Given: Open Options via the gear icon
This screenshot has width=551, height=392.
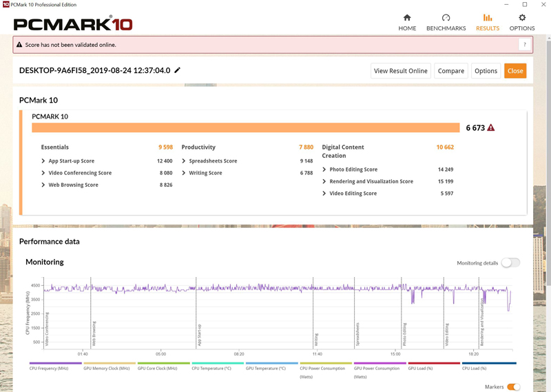Looking at the screenshot, I should [522, 18].
